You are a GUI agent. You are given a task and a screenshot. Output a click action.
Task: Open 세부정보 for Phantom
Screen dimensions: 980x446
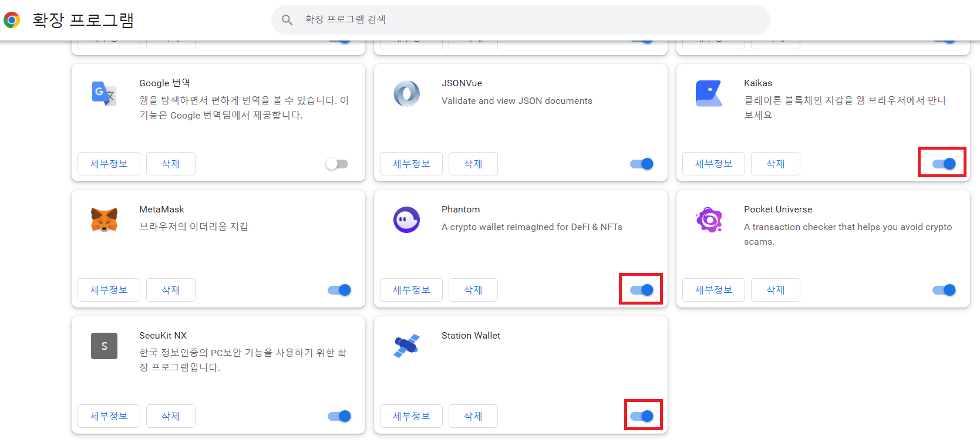pyautogui.click(x=411, y=290)
